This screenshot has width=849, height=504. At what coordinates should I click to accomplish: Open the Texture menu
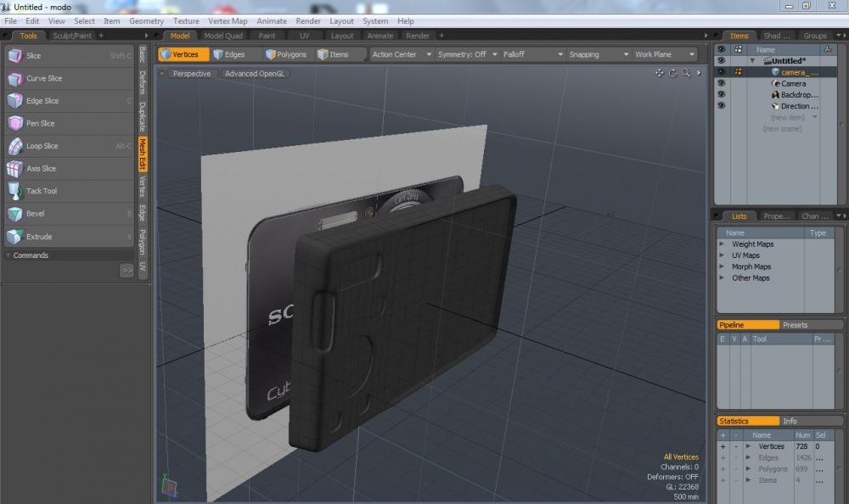click(186, 21)
